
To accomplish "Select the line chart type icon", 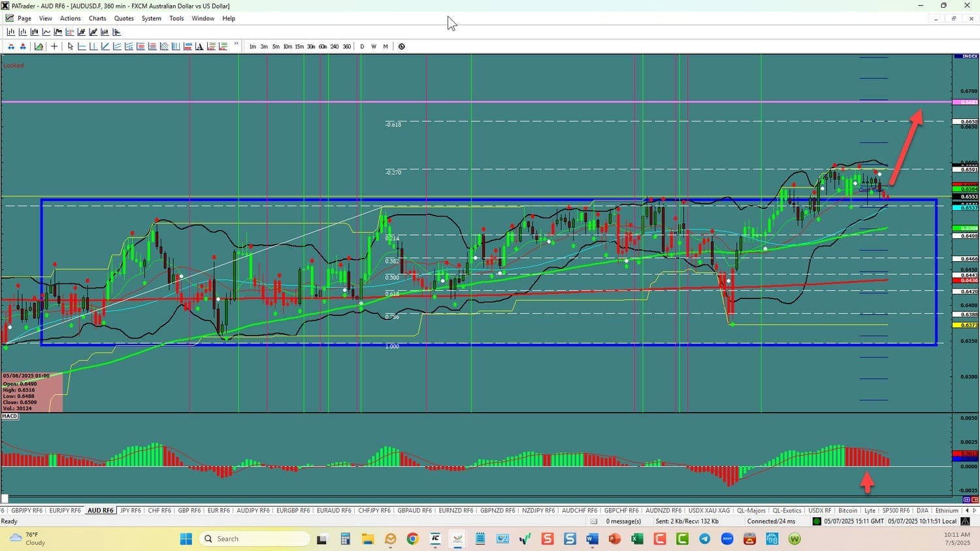I will point(46,32).
